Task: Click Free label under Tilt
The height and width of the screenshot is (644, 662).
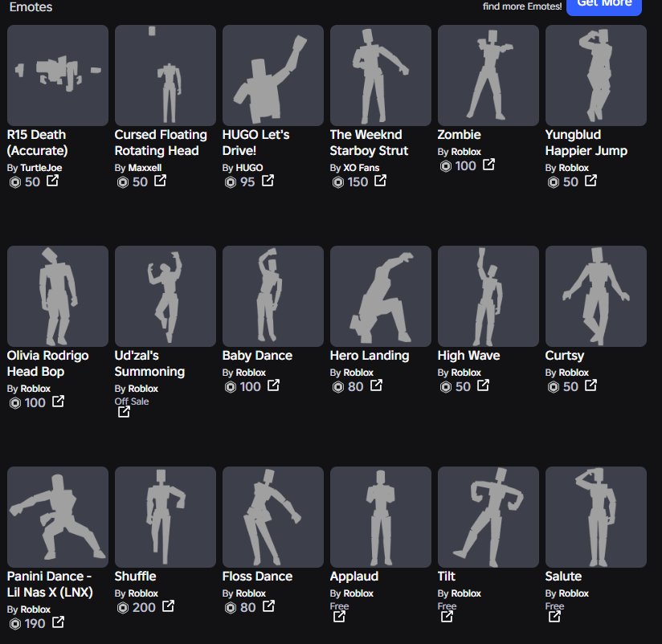Action: tap(447, 606)
